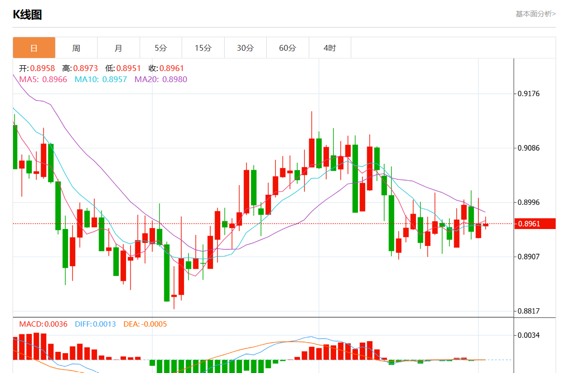Click the 收: 0.8961 close value
588x373 pixels.
pos(166,69)
